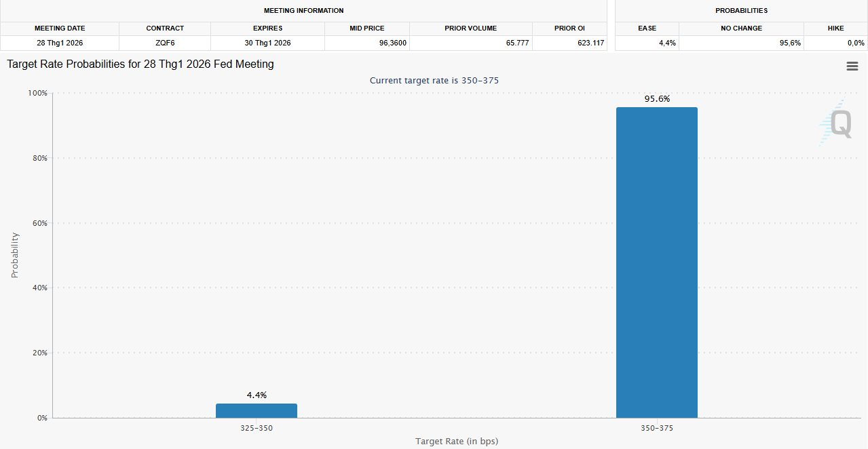
Task: Click the NO CHANGE column header
Action: 741,28
